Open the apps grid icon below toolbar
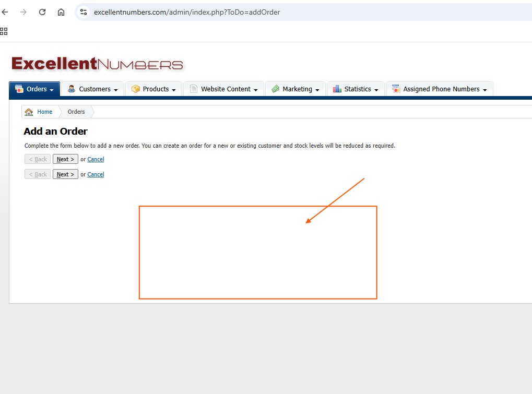 pos(4,31)
